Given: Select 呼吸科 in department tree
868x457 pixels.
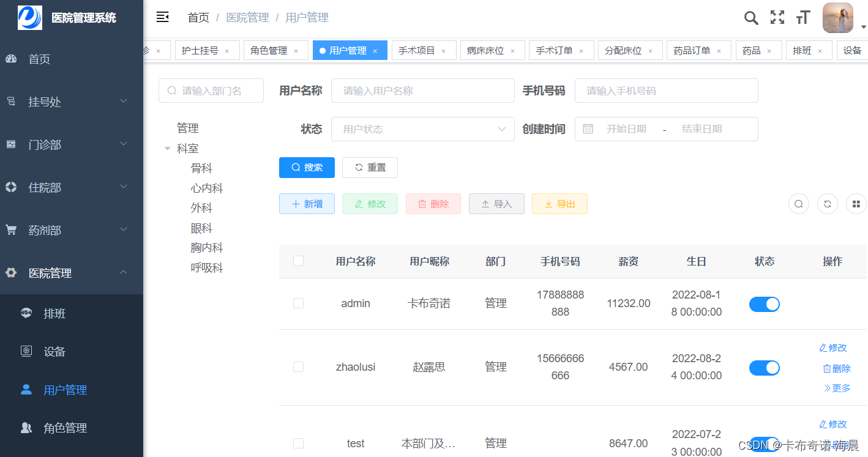Looking at the screenshot, I should tap(207, 268).
